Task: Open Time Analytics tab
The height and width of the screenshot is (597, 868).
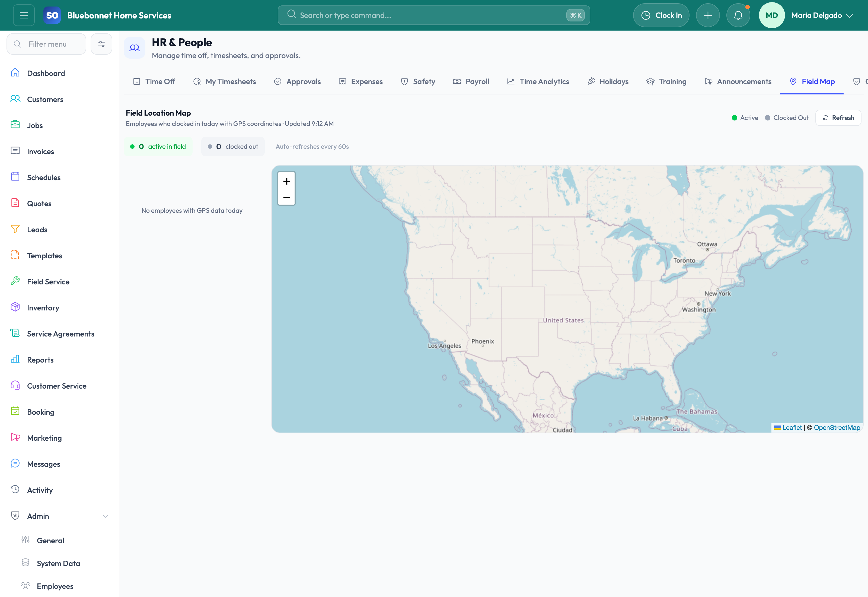Action: 538,82
